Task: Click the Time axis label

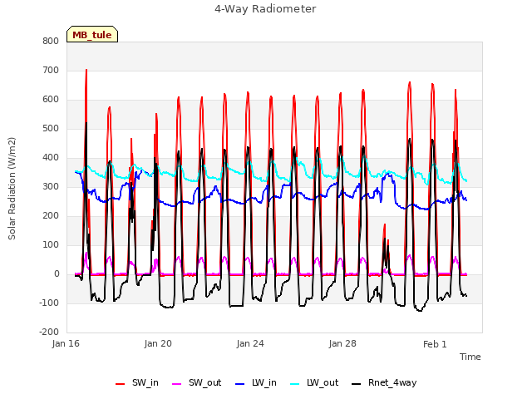Action: pos(470,357)
